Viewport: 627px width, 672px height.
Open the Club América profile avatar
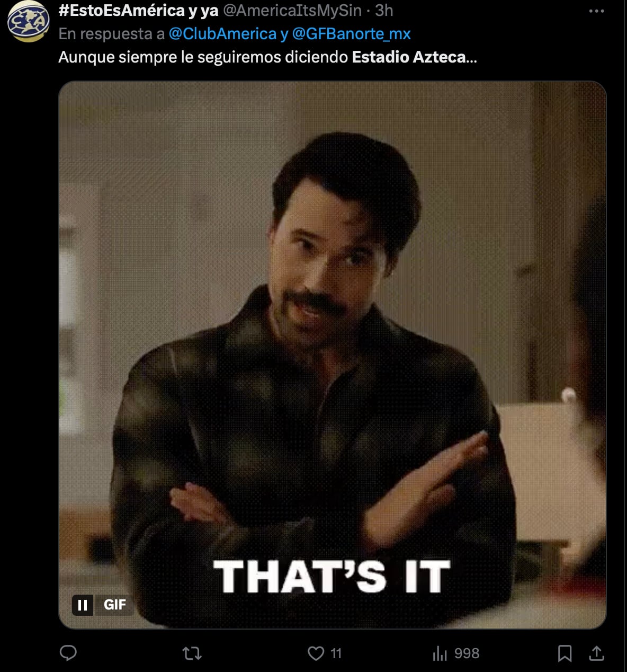[28, 21]
